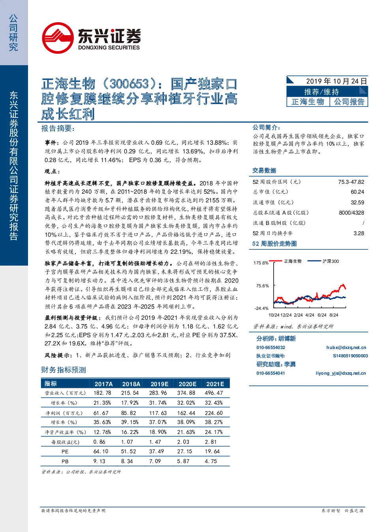Click average turnover rate value 3.28
The height and width of the screenshot is (532, 392).
(x=359, y=233)
